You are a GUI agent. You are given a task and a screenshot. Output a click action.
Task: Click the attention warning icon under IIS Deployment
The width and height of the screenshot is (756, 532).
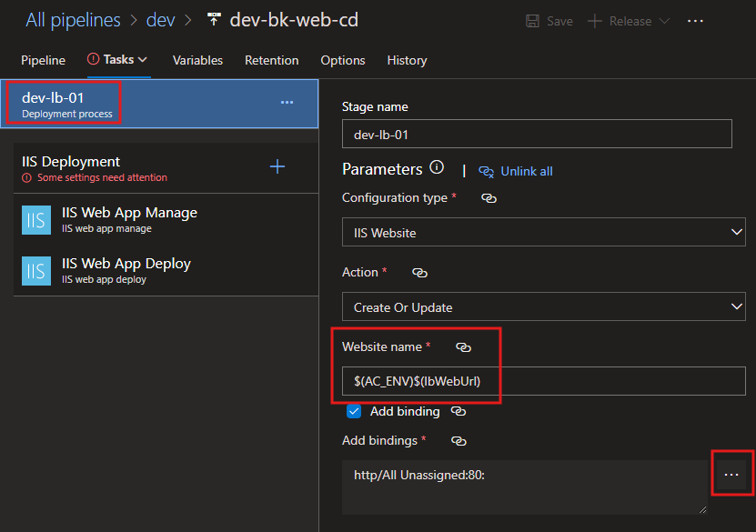tap(27, 178)
